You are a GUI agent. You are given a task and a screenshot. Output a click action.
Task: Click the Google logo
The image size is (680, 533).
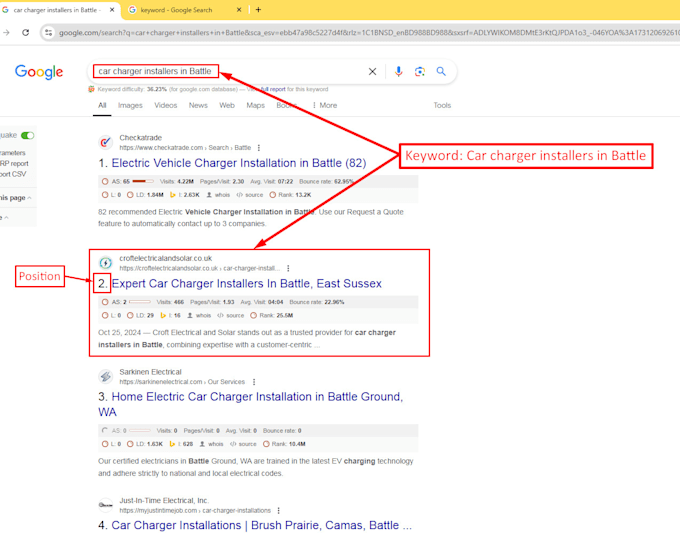click(39, 72)
